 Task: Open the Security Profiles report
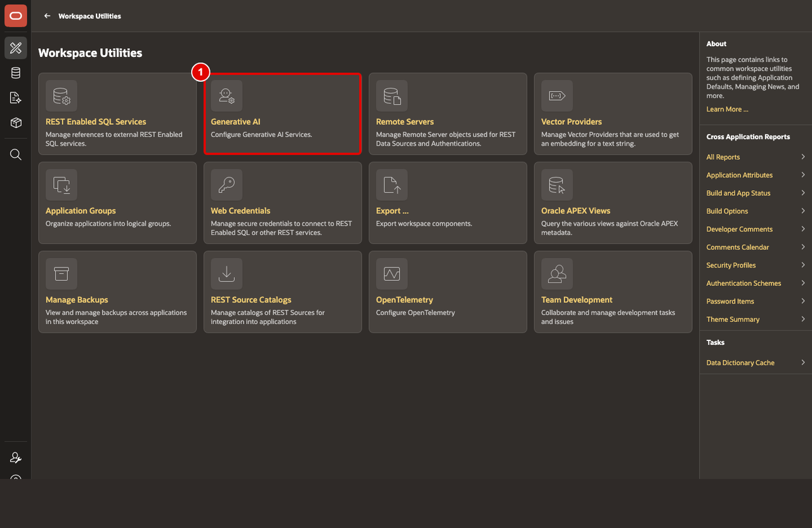731,266
